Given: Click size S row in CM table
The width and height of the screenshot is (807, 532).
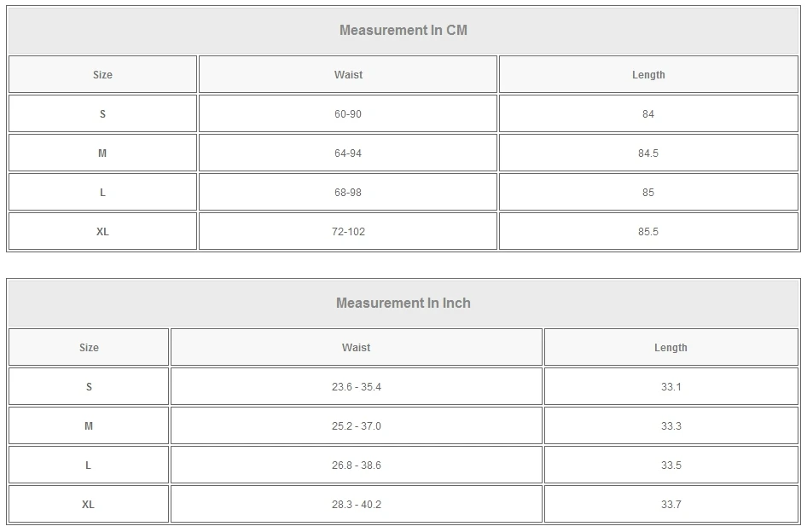Looking at the screenshot, I should tap(102, 114).
